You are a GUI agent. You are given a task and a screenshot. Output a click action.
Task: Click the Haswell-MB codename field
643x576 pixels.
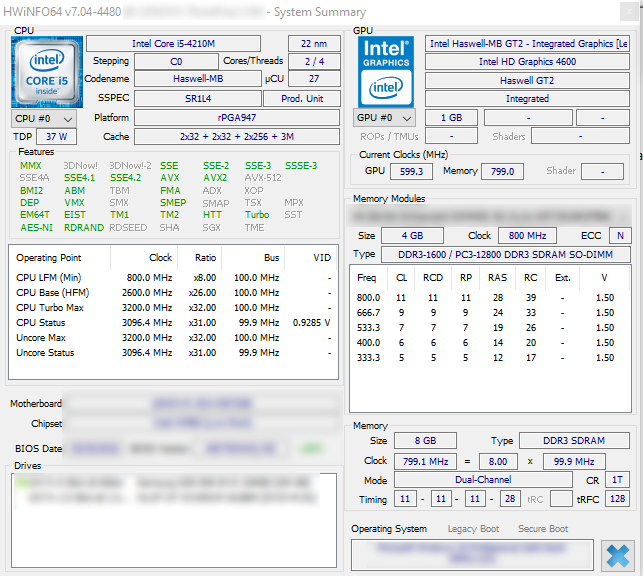pos(198,79)
